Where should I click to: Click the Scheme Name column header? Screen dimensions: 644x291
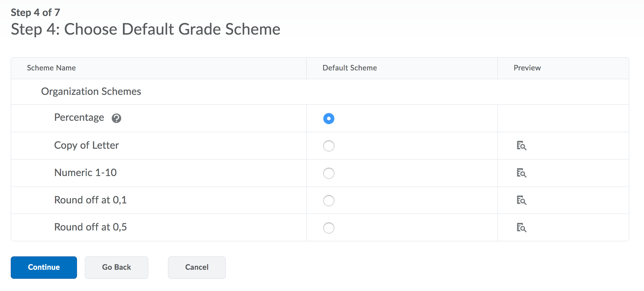[x=51, y=68]
